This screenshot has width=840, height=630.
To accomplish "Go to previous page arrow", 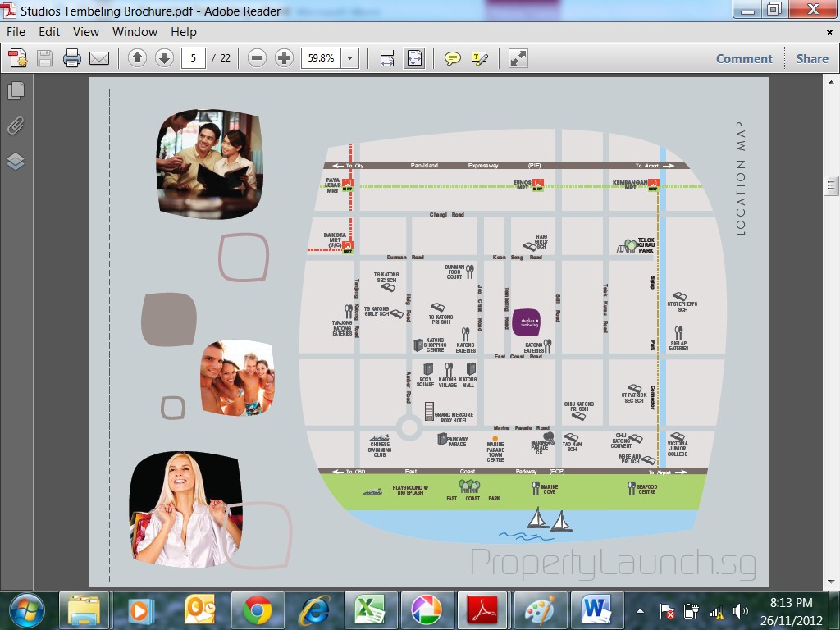I will point(137,58).
